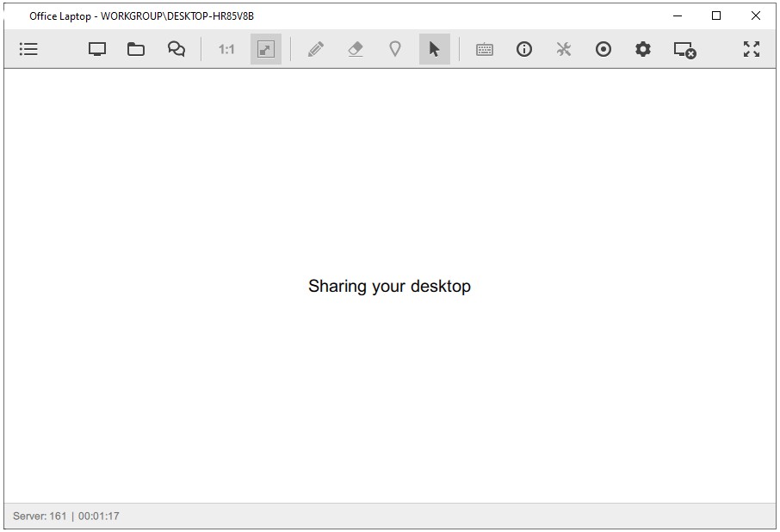Toggle fit-to-window scaling mode
This screenshot has height=532, width=780.
265,49
